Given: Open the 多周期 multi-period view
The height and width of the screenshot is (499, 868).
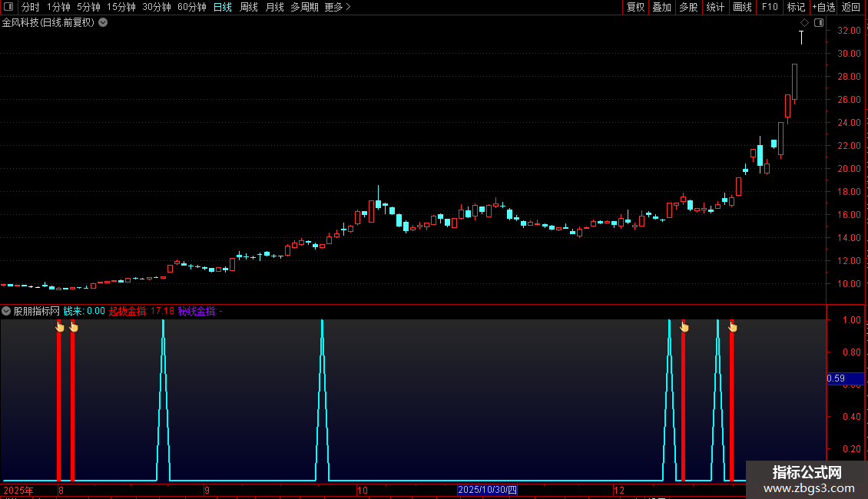Looking at the screenshot, I should pyautogui.click(x=304, y=7).
